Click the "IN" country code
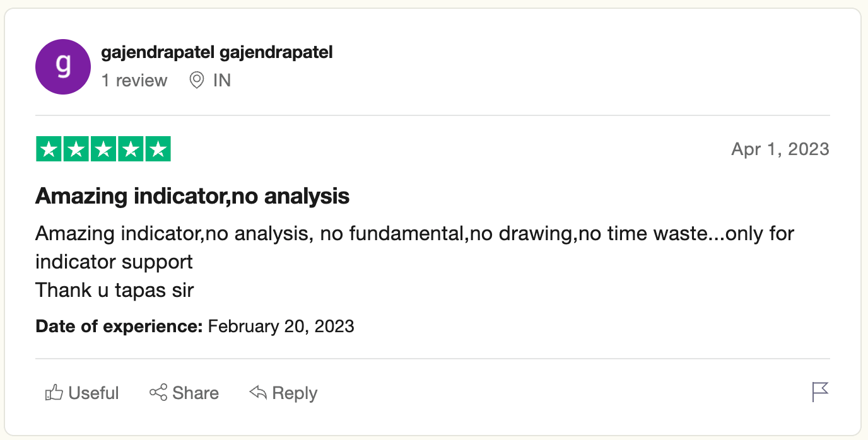Screen dimensions: 868x440 (x=222, y=80)
